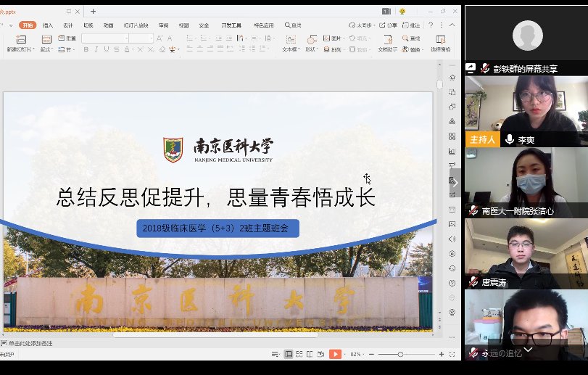Expand the video participant panel arrow
This screenshot has height=375, width=588.
point(455,183)
